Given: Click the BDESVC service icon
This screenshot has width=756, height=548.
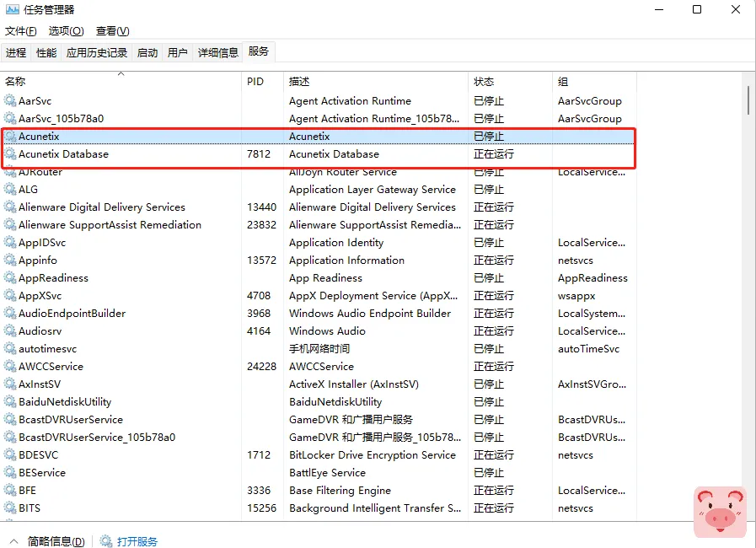Looking at the screenshot, I should pyautogui.click(x=10, y=455).
